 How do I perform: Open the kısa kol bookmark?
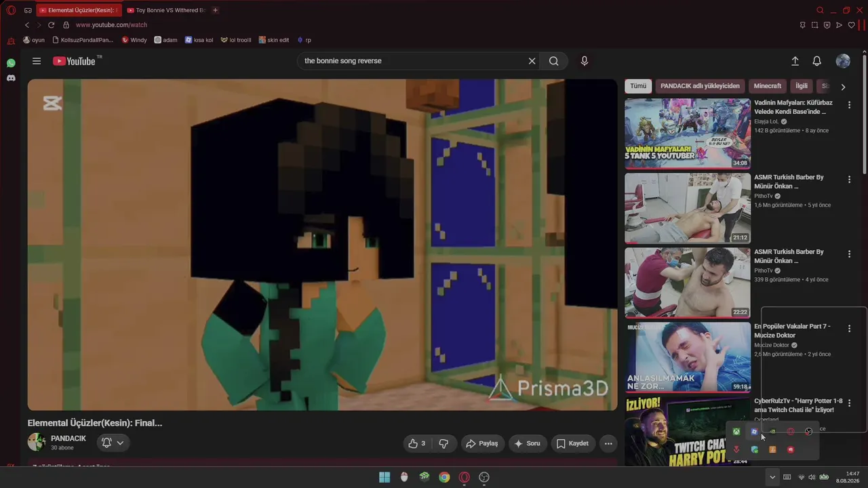pyautogui.click(x=199, y=40)
